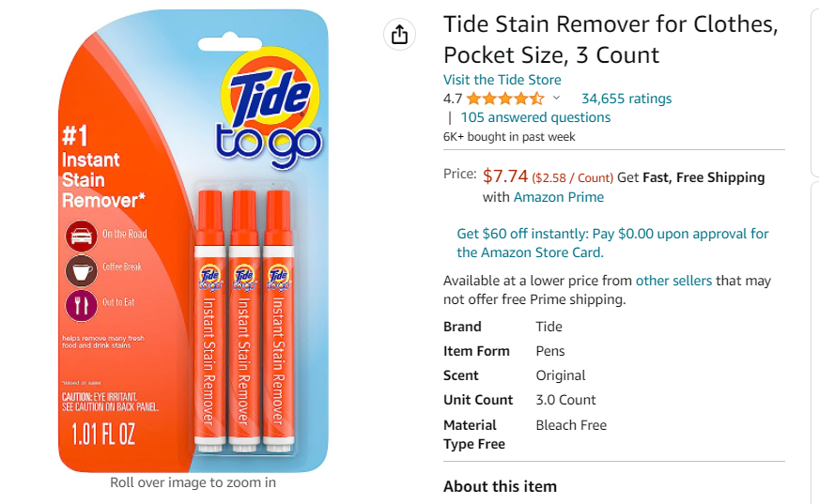Open the other sellers link
Image resolution: width=819 pixels, height=504 pixels.
[673, 281]
